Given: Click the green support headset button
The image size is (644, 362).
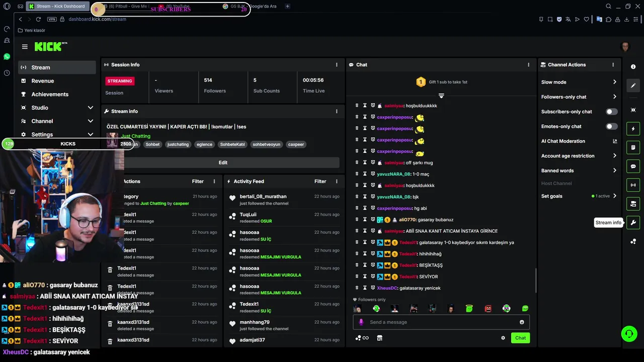Looking at the screenshot, I should point(628,333).
